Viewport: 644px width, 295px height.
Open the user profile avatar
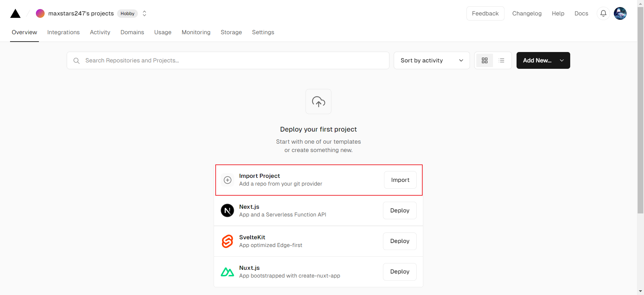620,13
